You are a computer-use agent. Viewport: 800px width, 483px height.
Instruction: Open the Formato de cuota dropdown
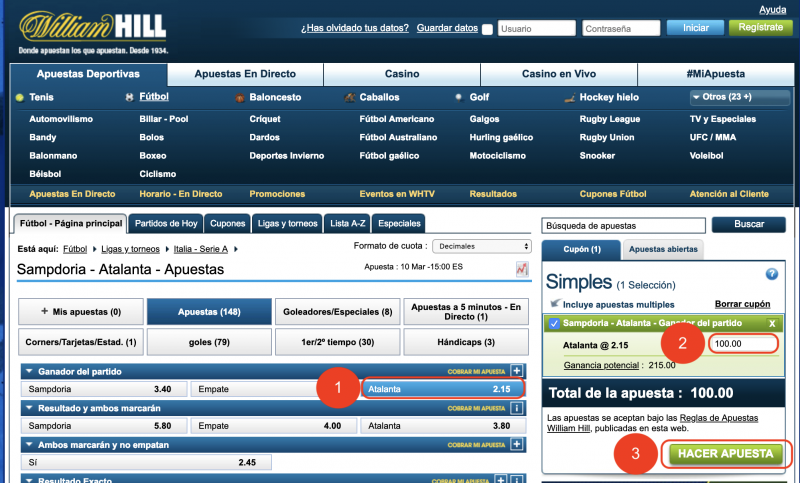pos(482,246)
